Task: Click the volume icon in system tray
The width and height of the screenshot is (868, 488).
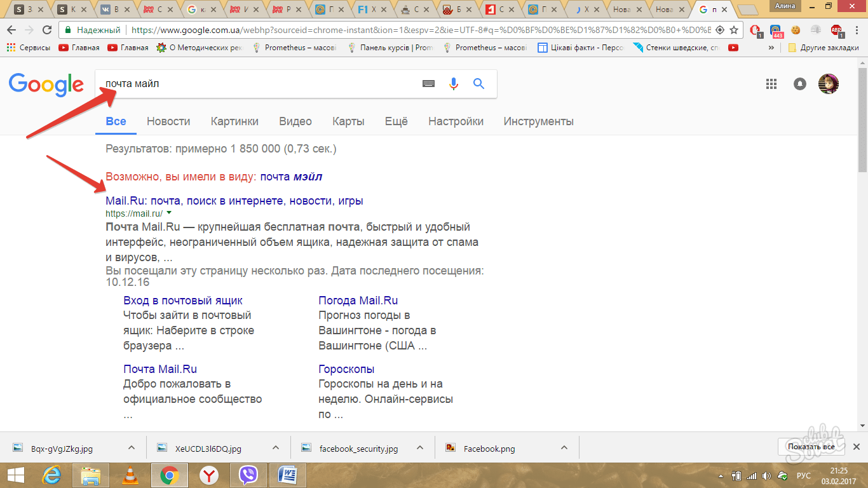Action: (766, 476)
